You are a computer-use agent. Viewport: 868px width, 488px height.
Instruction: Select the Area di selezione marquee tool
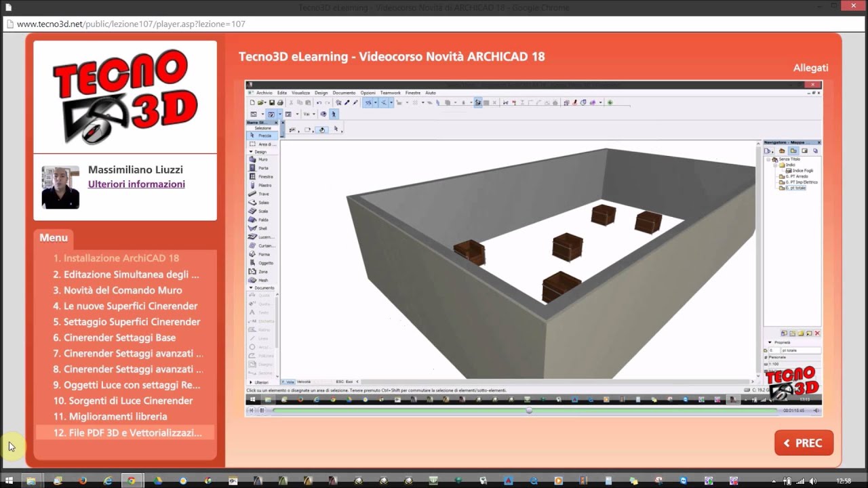tap(261, 144)
